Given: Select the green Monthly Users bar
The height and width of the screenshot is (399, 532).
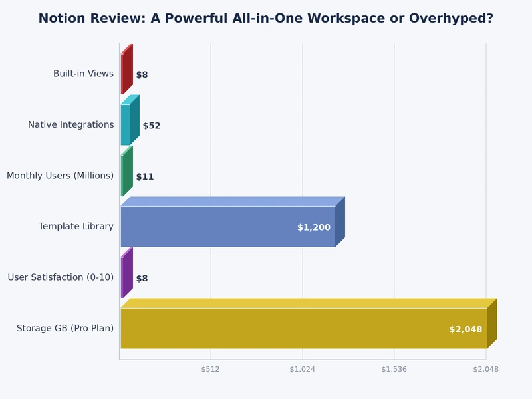Looking at the screenshot, I should click(x=127, y=171).
